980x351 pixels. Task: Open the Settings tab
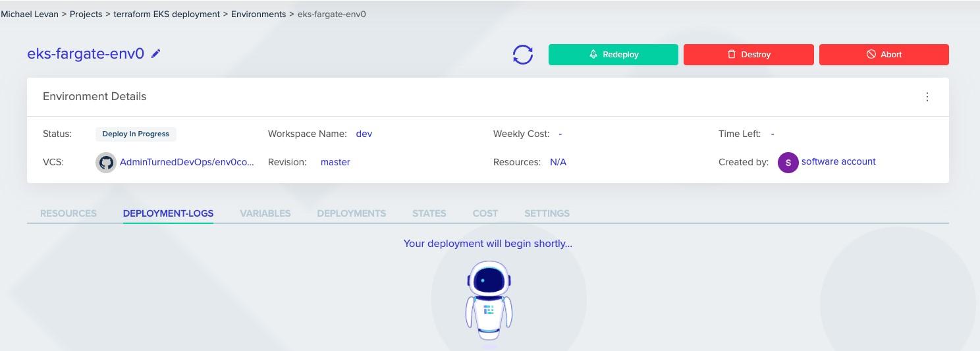(x=547, y=213)
